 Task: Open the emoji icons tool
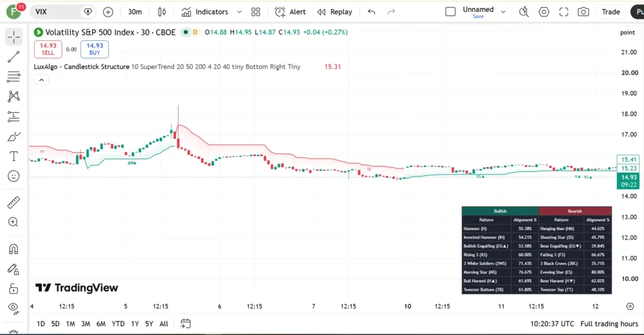pos(14,176)
